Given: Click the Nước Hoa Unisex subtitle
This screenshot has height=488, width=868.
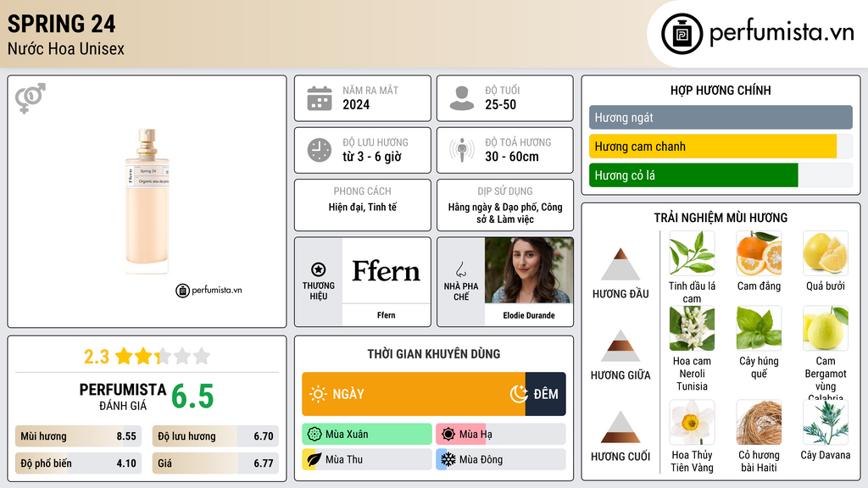Looking at the screenshot, I should tap(66, 48).
